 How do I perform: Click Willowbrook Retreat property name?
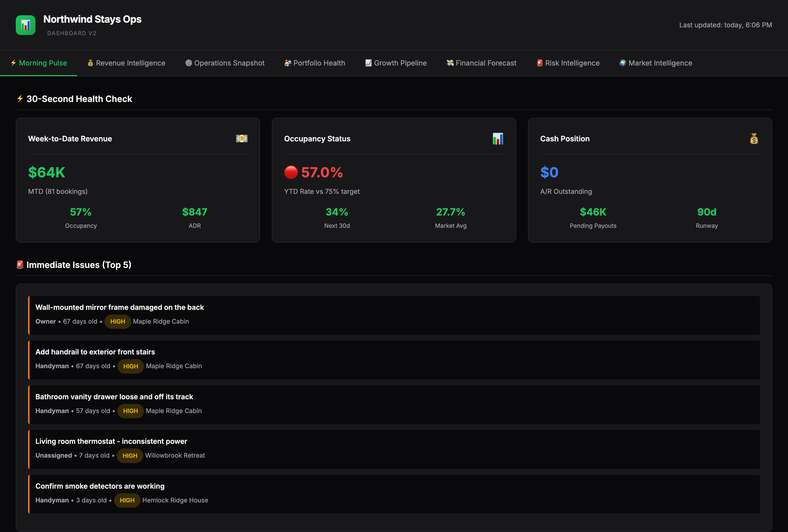tap(175, 455)
